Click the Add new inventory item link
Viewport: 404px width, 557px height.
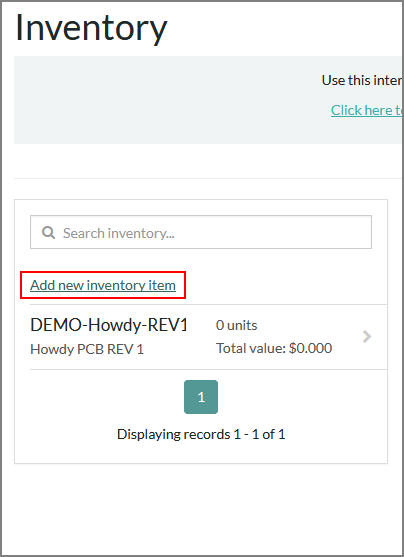click(103, 285)
